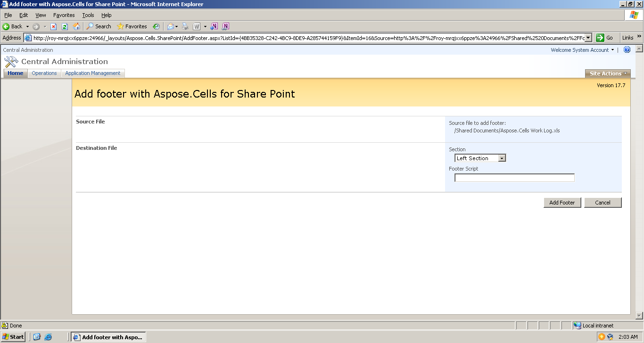Viewport: 644px width, 343px height.
Task: Open the Left Section dropdown
Action: [x=480, y=158]
